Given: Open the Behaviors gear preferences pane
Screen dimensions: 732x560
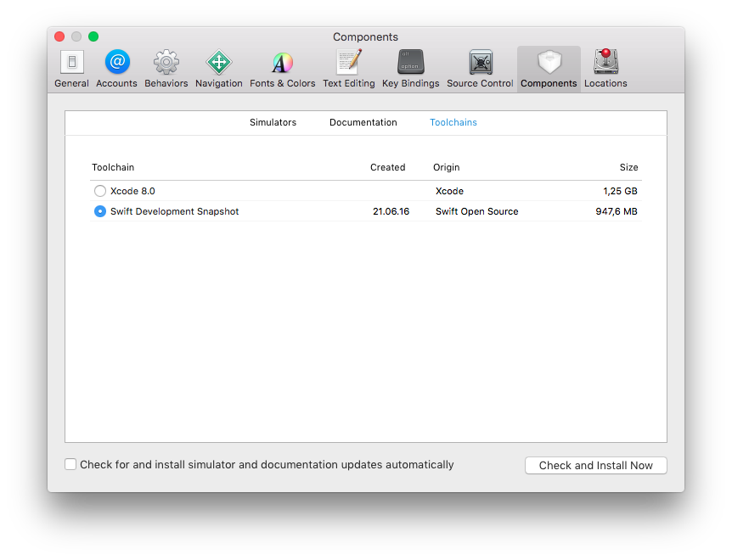Looking at the screenshot, I should [166, 69].
